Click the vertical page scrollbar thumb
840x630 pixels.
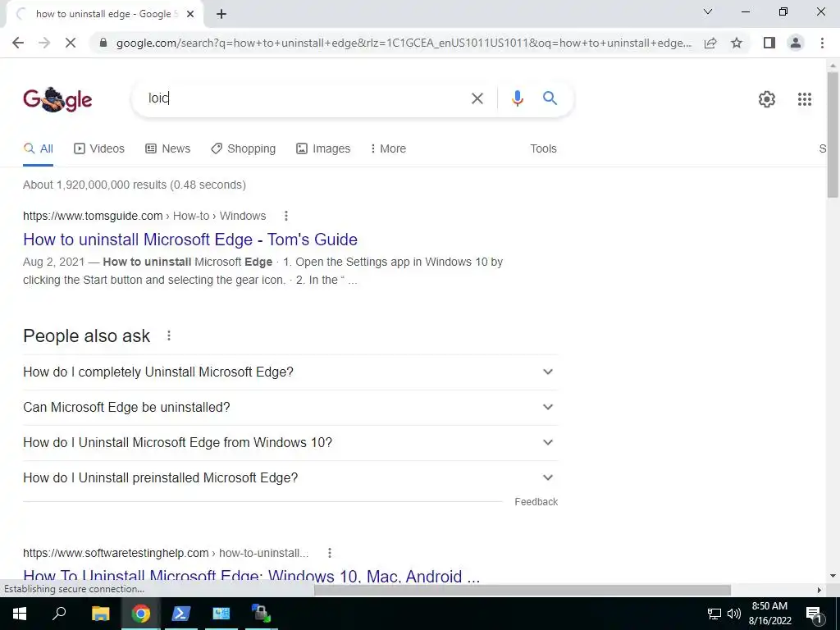coord(833,134)
